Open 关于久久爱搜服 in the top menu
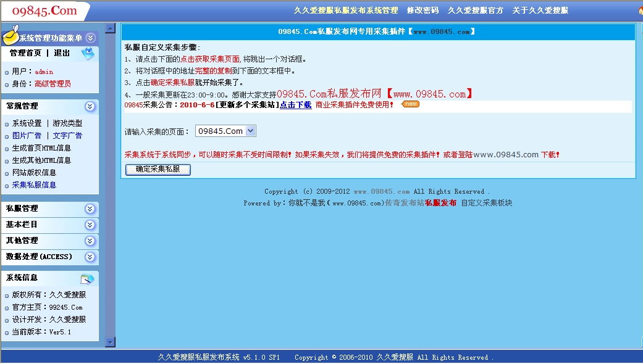The height and width of the screenshot is (364, 643). pos(540,10)
